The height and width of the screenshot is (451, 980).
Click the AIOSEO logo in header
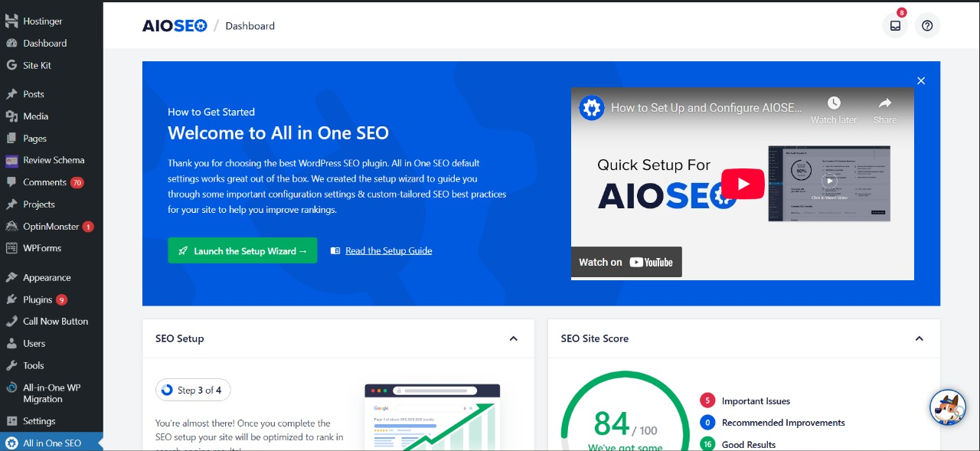tap(175, 25)
